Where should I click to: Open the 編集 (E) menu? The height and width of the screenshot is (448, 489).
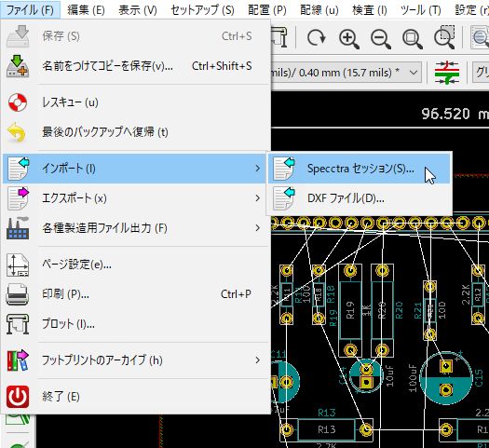86,10
